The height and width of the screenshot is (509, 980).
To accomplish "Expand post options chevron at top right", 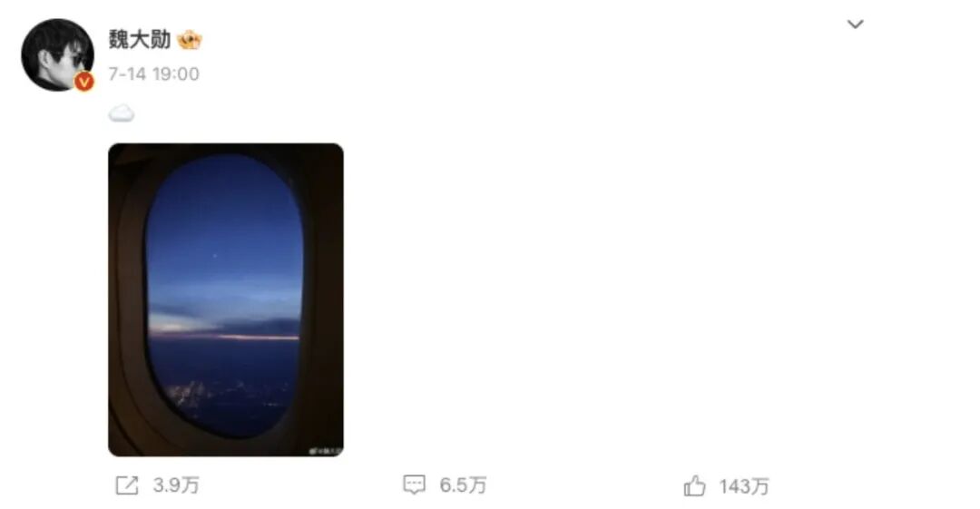I will pyautogui.click(x=855, y=24).
